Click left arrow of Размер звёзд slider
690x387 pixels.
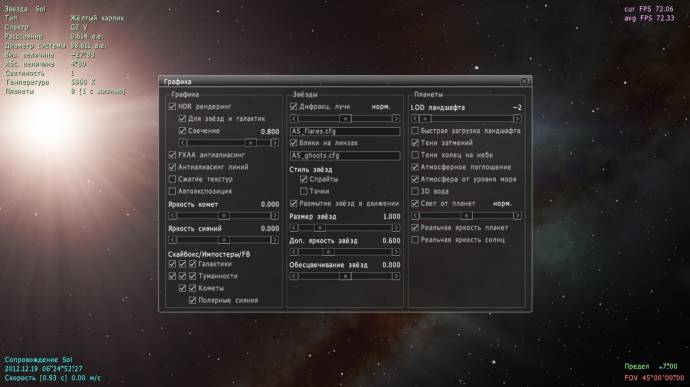point(294,228)
